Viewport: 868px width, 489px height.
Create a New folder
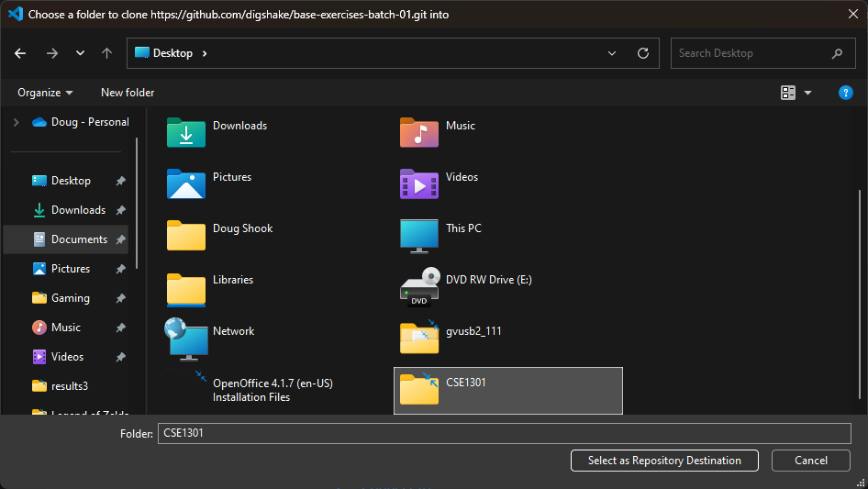point(128,93)
